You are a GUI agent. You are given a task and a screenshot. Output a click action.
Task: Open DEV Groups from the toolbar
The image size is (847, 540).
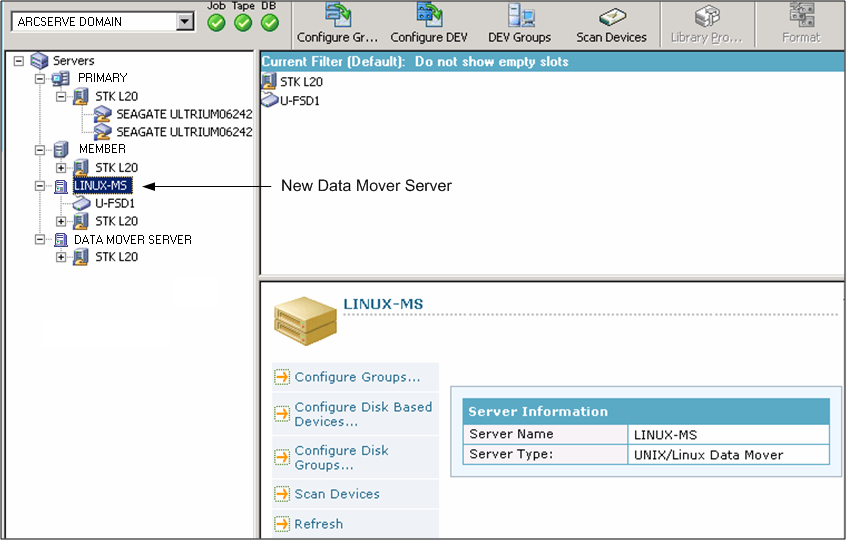pos(519,22)
